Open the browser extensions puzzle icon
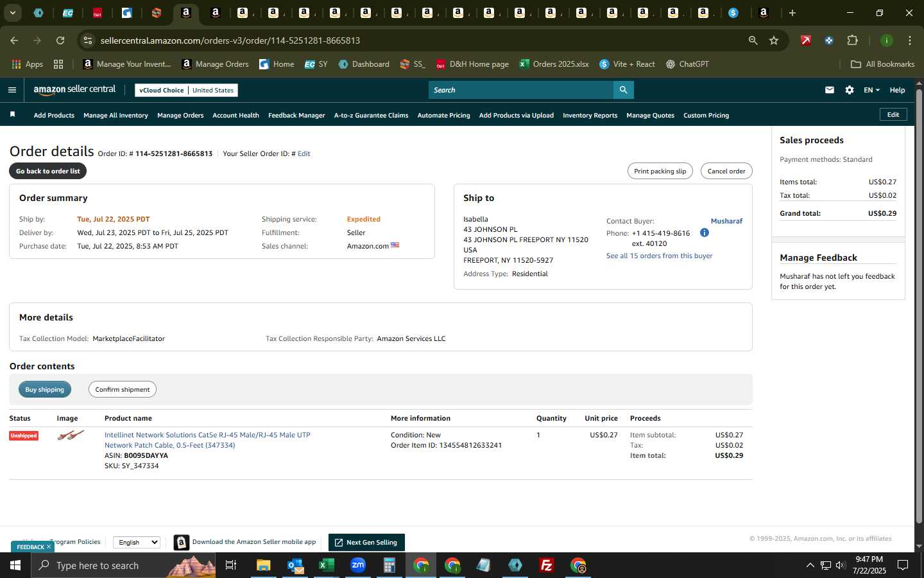The image size is (924, 578). [852, 40]
